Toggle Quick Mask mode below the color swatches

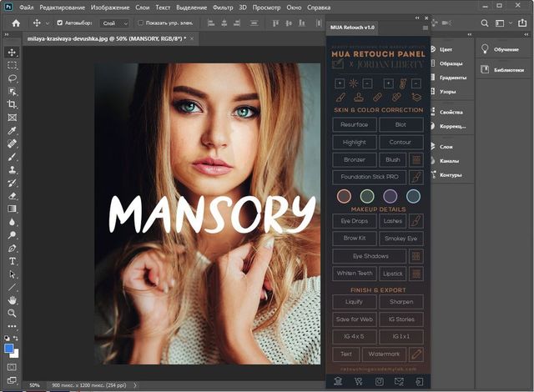click(12, 366)
